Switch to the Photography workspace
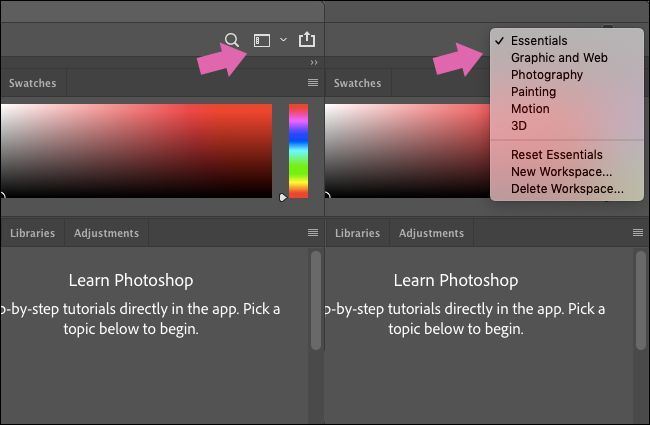Viewport: 650px width, 425px height. [x=546, y=75]
